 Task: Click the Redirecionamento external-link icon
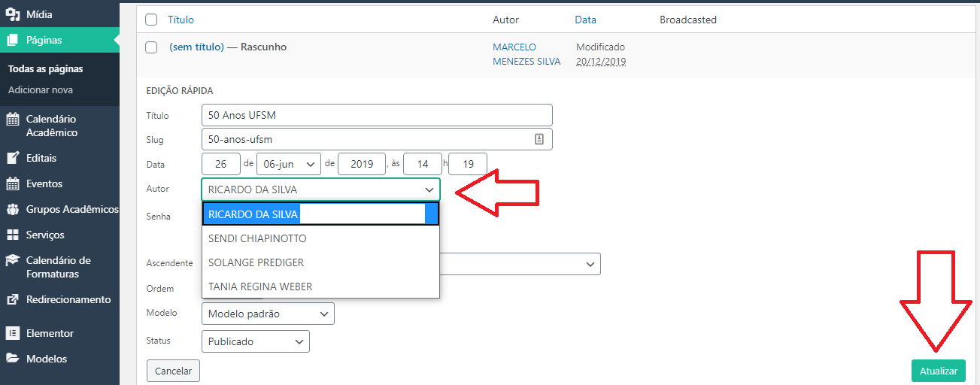(x=13, y=299)
